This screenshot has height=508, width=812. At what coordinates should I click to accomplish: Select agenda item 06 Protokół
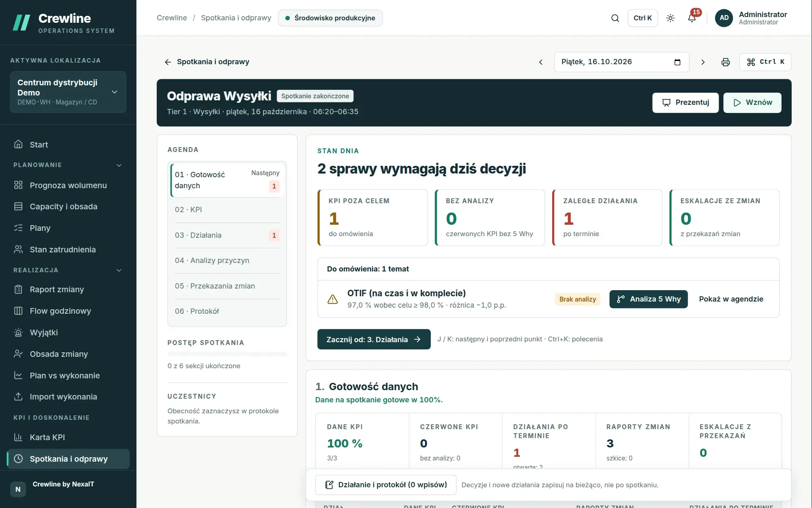pyautogui.click(x=227, y=311)
